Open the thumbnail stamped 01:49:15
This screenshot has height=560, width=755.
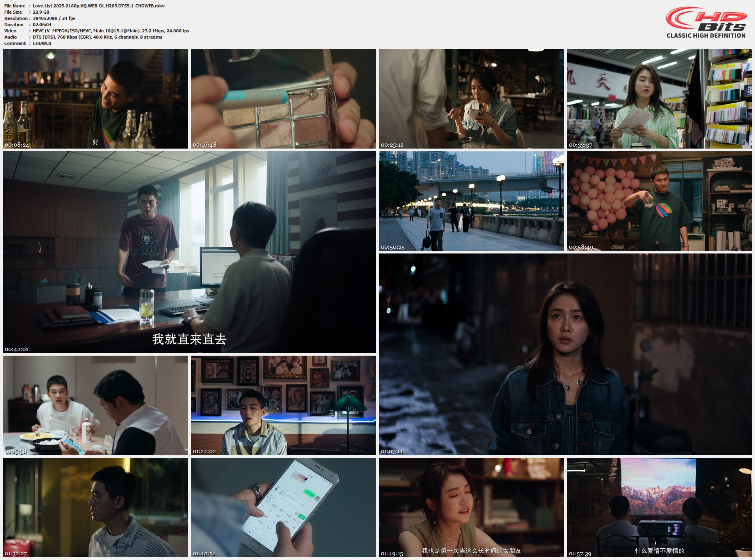471,508
